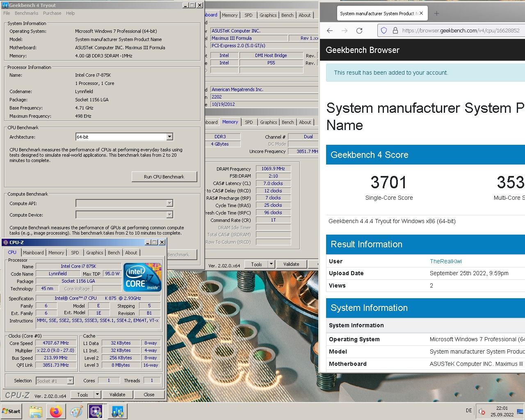
Task: Expand Tools arrow in CPU-Z DRAM timings window
Action: [271, 265]
